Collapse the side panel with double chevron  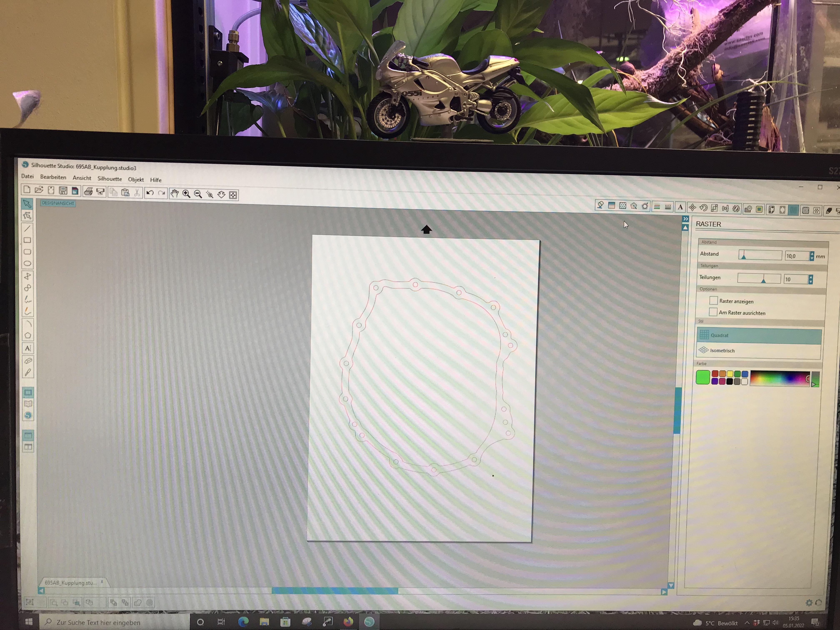click(x=685, y=219)
